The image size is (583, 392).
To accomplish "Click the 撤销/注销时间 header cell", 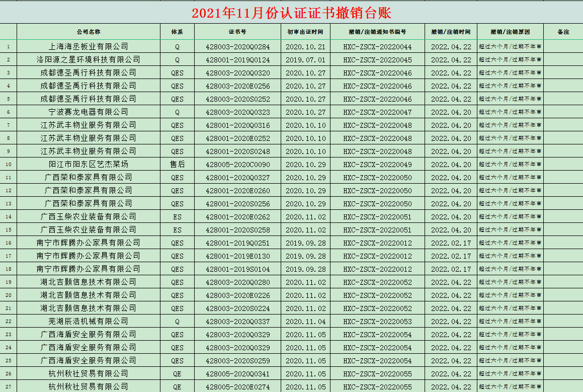I will (451, 32).
